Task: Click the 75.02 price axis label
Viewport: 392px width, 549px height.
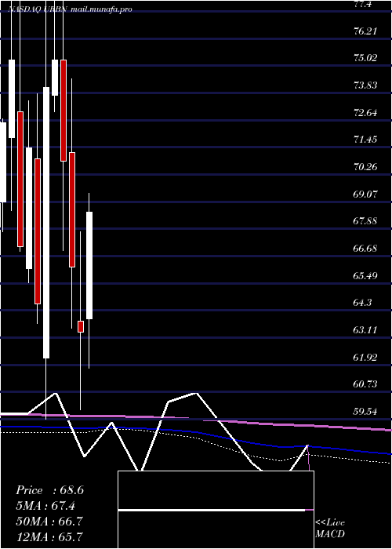Action: point(365,58)
